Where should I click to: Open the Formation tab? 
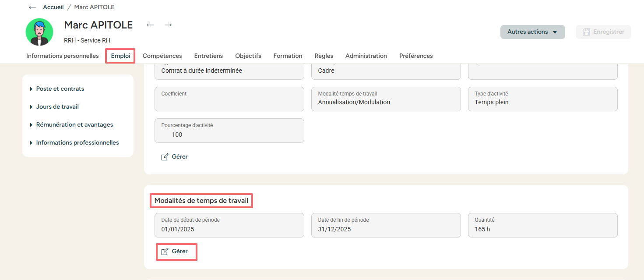click(288, 56)
